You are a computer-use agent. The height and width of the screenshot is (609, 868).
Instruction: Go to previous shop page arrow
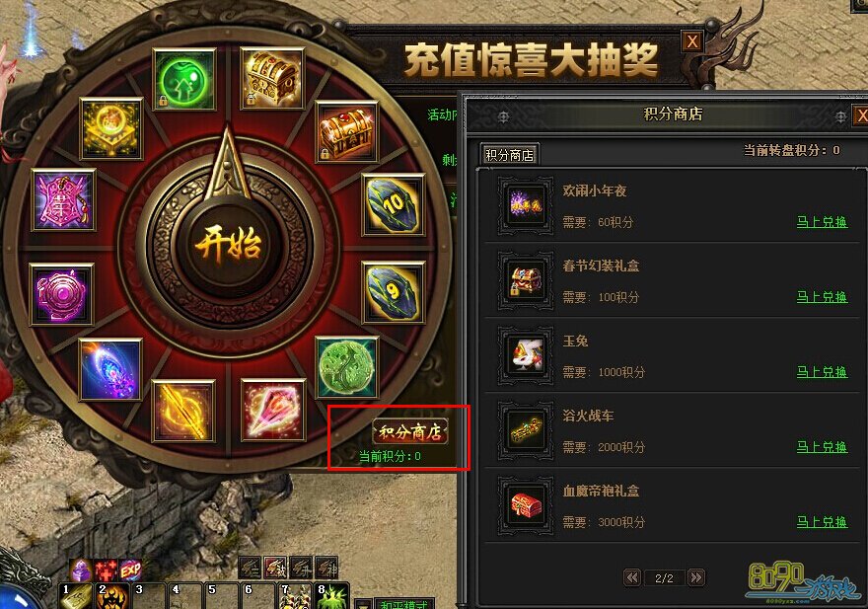pyautogui.click(x=631, y=578)
